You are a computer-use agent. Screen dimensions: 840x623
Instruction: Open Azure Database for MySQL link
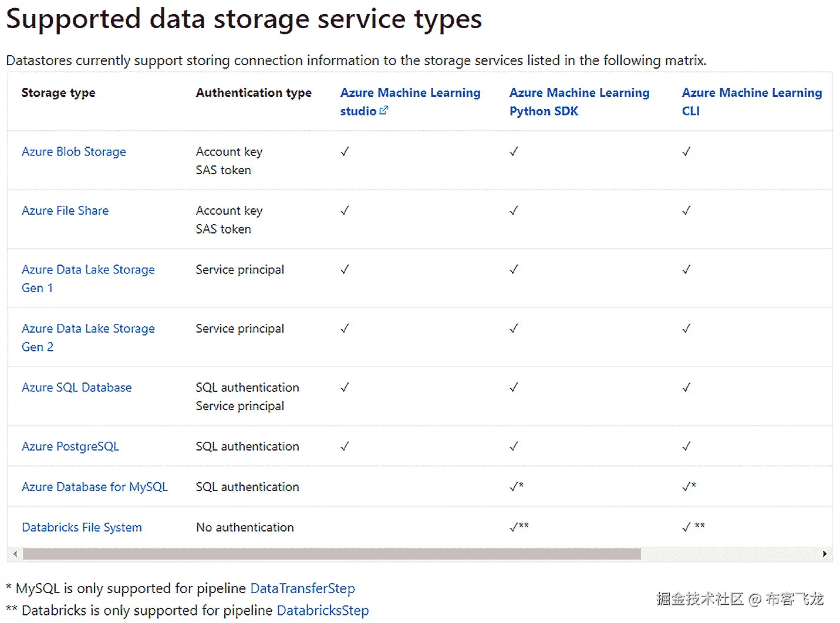click(95, 487)
